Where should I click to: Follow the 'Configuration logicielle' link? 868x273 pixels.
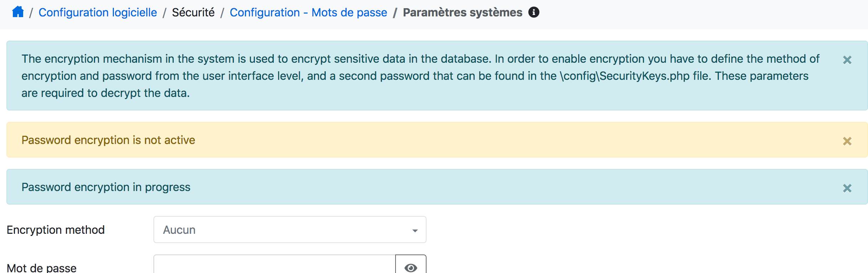[x=98, y=12]
